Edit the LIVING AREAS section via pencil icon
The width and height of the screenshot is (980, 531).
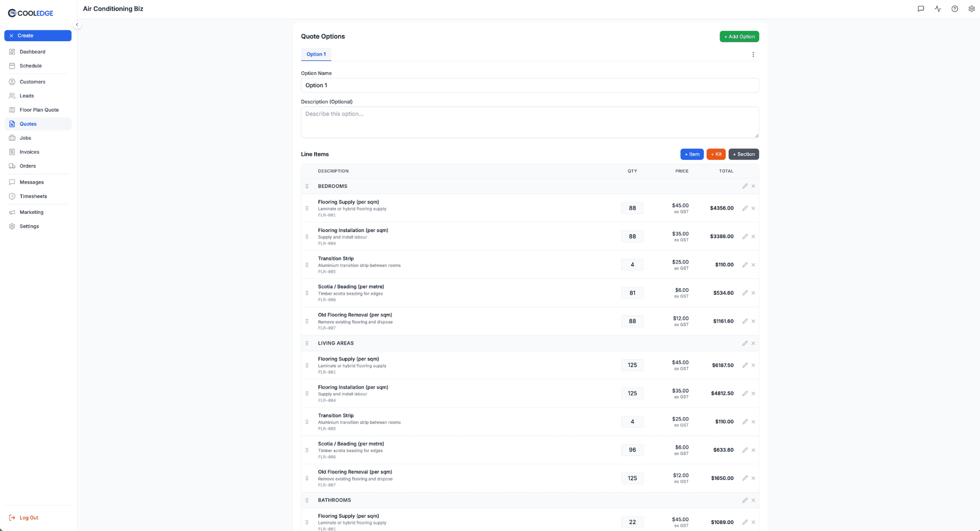(745, 343)
